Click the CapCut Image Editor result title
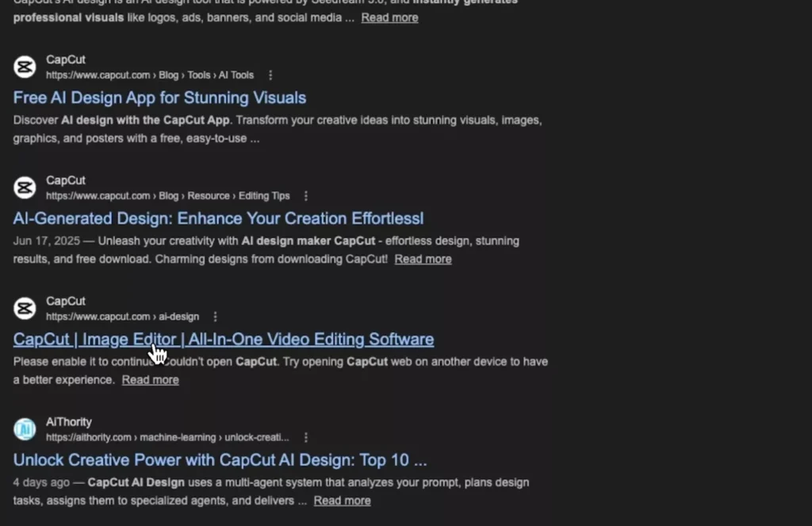The height and width of the screenshot is (526, 812). pos(223,339)
